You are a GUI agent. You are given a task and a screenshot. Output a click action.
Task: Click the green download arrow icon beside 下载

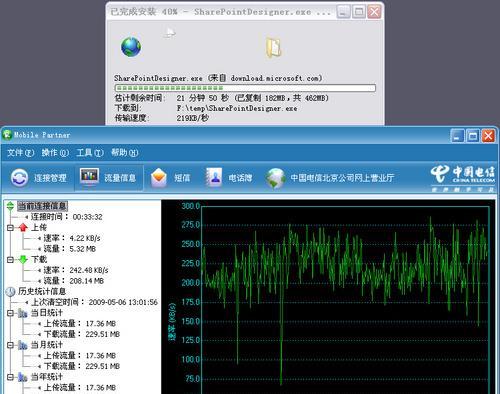[23, 259]
